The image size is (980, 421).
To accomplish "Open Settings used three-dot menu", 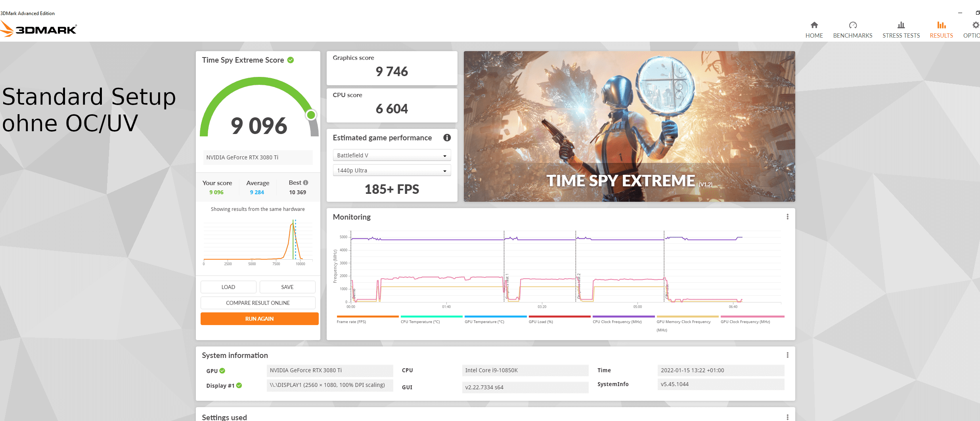I will (787, 417).
